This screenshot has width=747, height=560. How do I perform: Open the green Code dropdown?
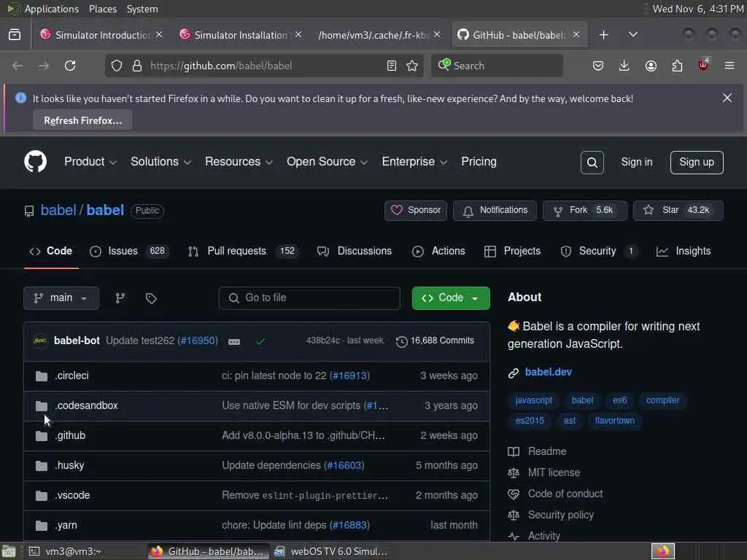451,298
